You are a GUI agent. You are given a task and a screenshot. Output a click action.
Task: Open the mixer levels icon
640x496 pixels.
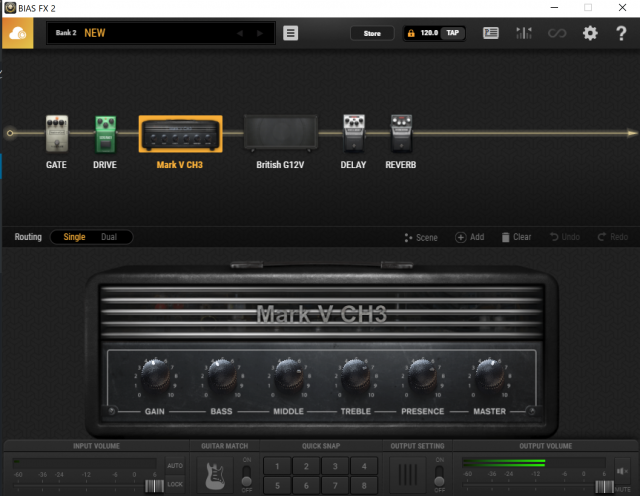pos(524,33)
